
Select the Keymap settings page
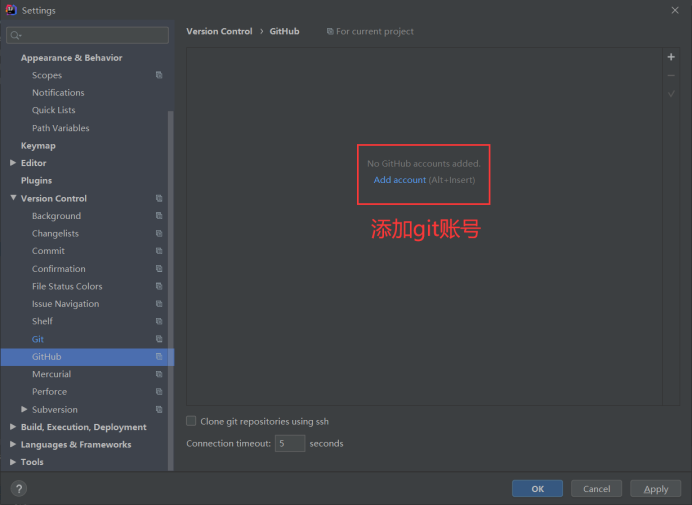[x=38, y=146]
